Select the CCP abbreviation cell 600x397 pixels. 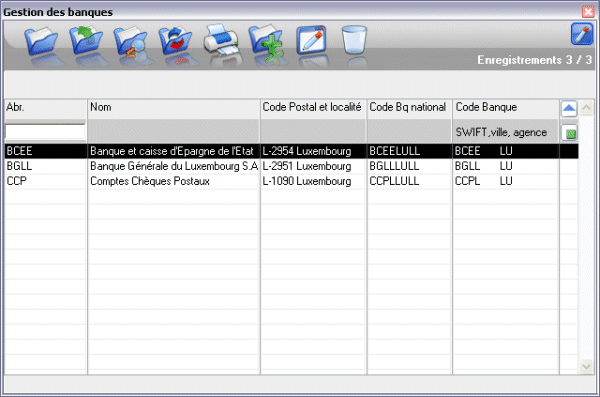tap(46, 181)
